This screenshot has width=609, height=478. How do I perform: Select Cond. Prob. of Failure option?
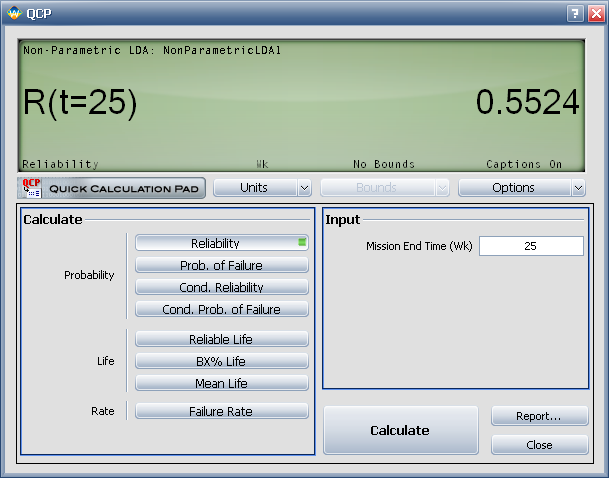point(221,309)
